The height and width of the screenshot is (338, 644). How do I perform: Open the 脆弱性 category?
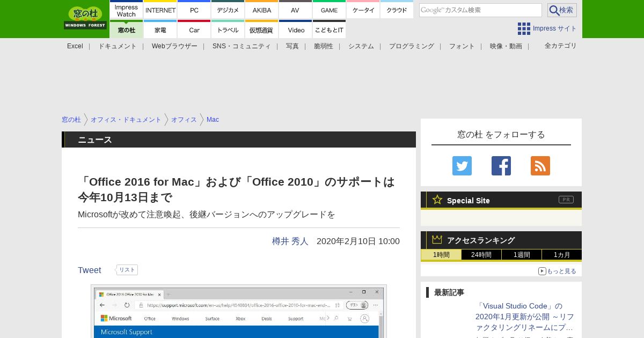click(x=324, y=46)
